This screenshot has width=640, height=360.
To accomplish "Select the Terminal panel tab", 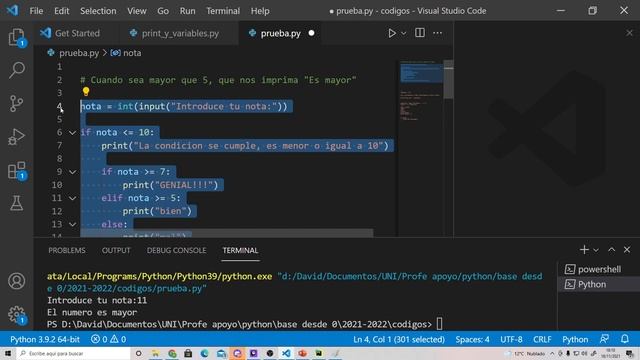I will click(x=240, y=251).
